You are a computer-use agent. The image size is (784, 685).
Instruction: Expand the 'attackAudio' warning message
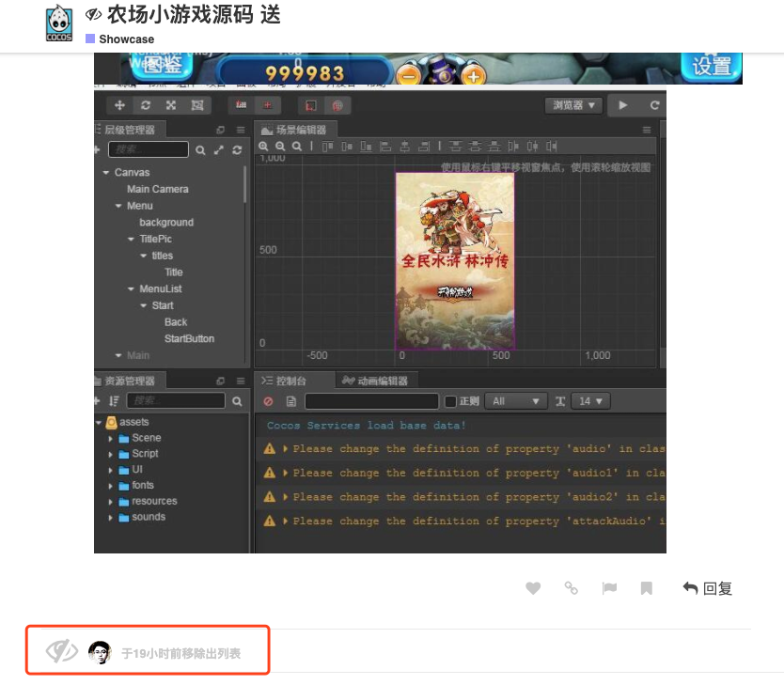286,522
